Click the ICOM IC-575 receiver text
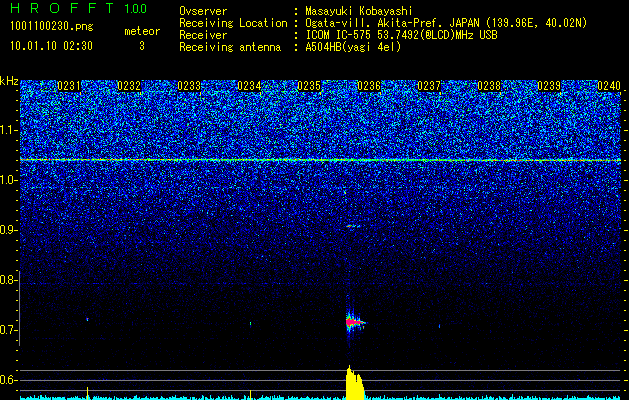Image resolution: width=629 pixels, height=400 pixels. (x=401, y=35)
